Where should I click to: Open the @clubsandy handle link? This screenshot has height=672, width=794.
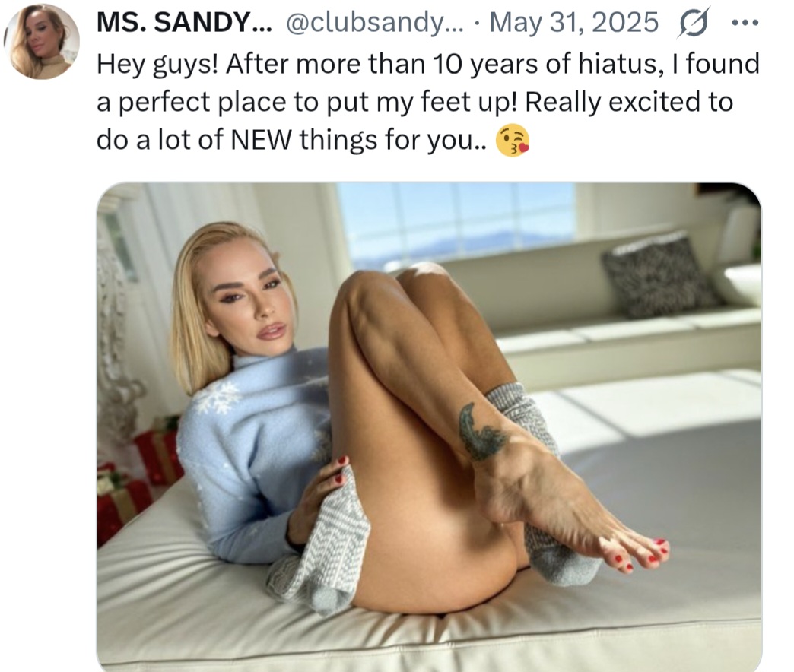tap(375, 22)
